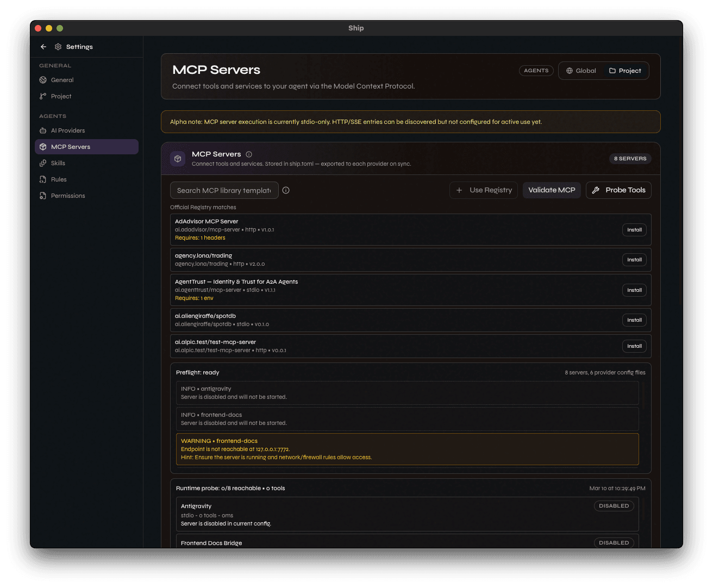Click the AGENTS pill near the page title
Image resolution: width=713 pixels, height=588 pixels.
tap(536, 70)
